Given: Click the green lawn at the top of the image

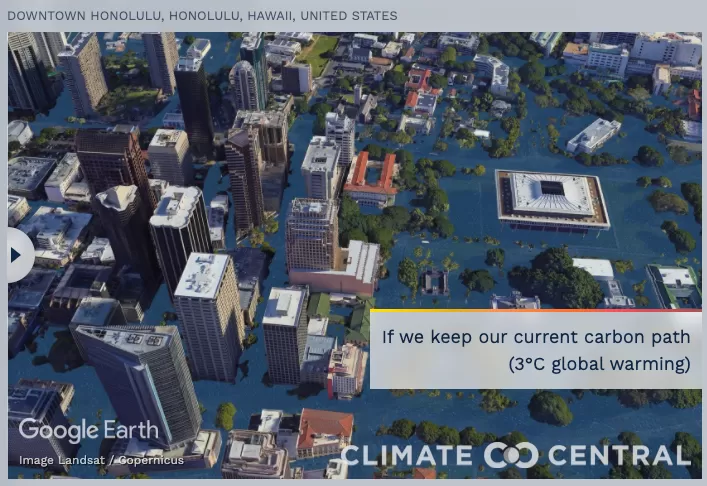Looking at the screenshot, I should (x=318, y=53).
